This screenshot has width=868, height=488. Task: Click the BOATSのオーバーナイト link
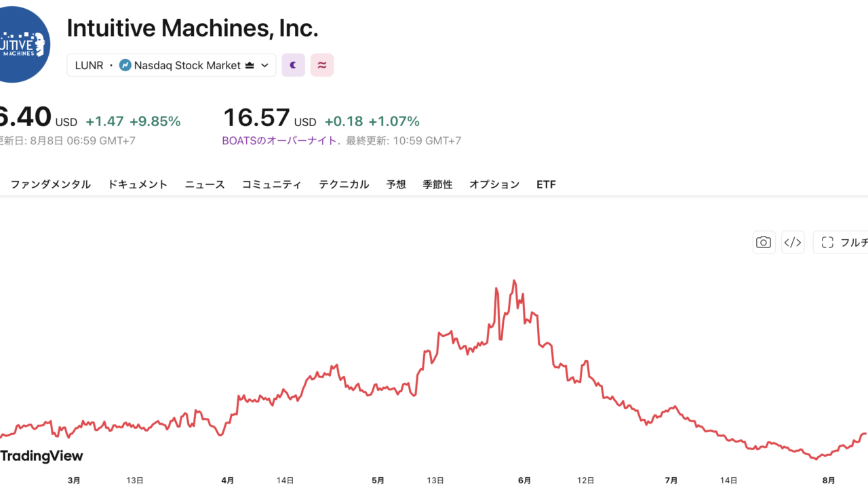click(x=281, y=141)
